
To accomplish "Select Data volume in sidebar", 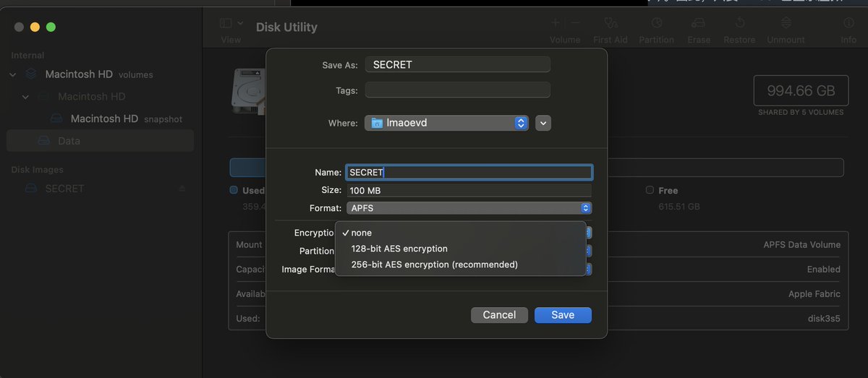I will pos(69,141).
